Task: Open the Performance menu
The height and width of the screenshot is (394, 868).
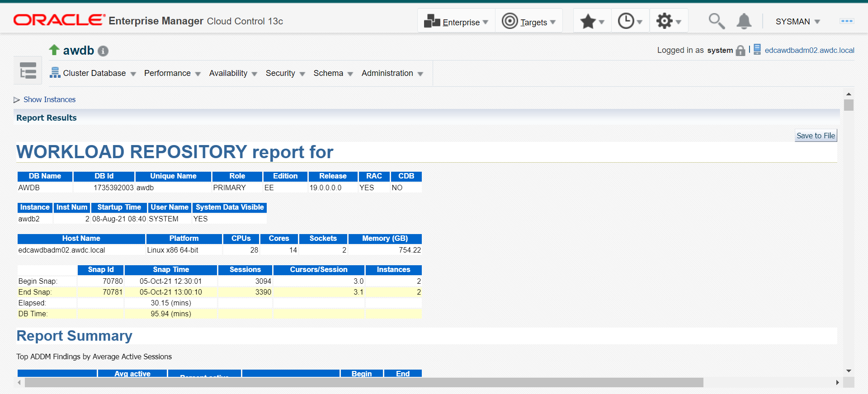Action: pyautogui.click(x=172, y=73)
